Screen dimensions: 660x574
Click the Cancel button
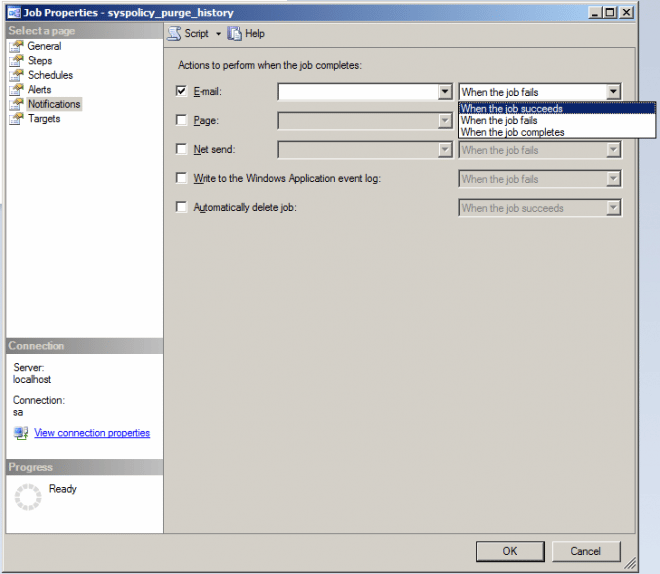pyautogui.click(x=585, y=551)
